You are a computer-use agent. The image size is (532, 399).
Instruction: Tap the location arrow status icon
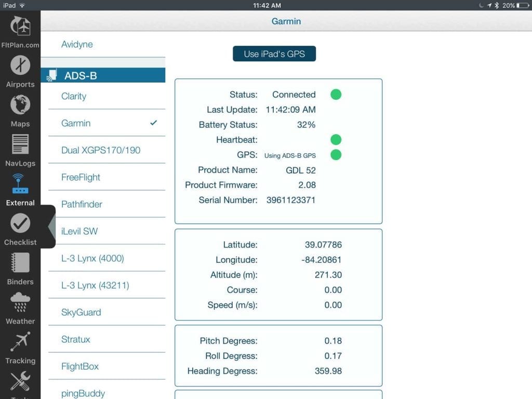(x=489, y=5)
